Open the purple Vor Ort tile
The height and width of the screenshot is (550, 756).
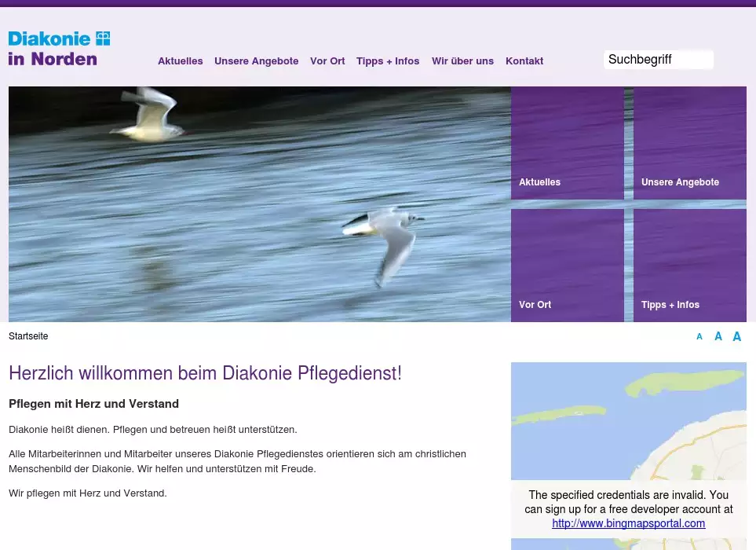567,265
